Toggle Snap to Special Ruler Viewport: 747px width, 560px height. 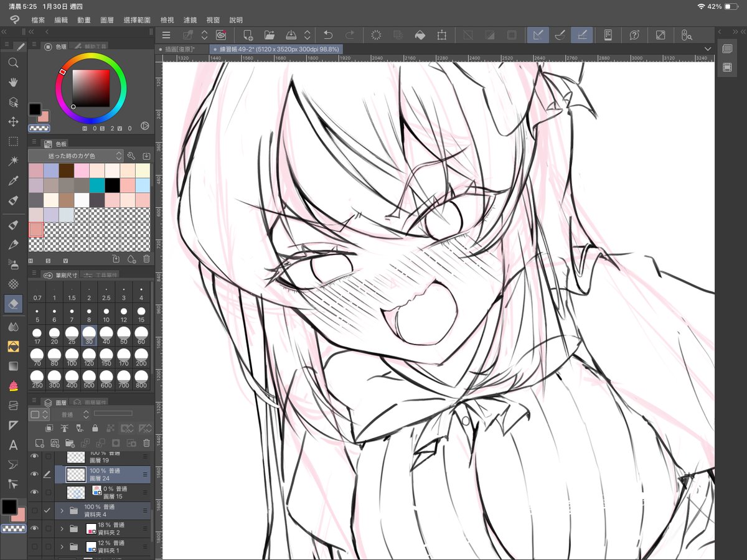point(560,35)
